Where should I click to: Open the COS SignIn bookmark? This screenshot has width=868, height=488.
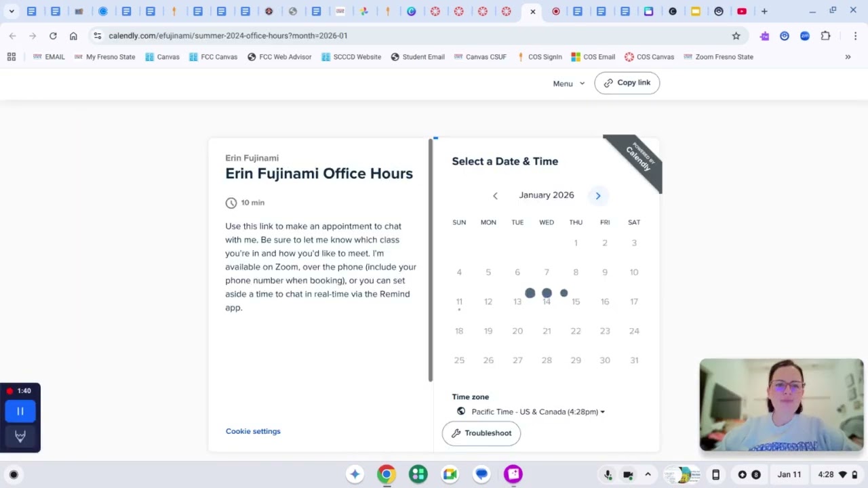(x=539, y=57)
